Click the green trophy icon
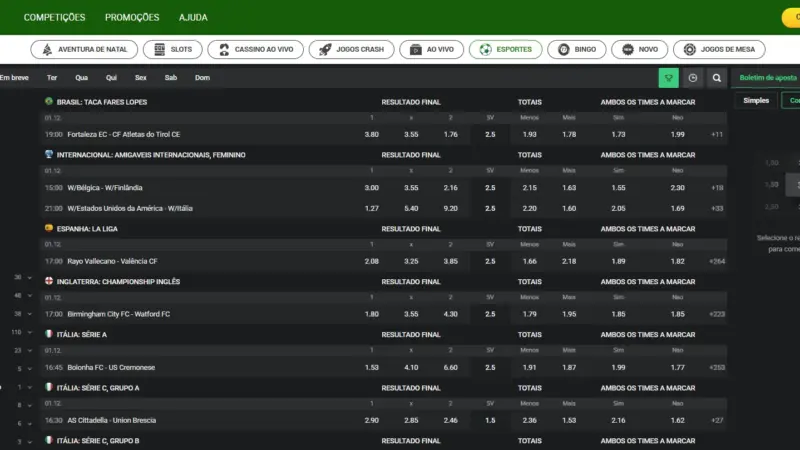This screenshot has height=450, width=800. point(668,78)
